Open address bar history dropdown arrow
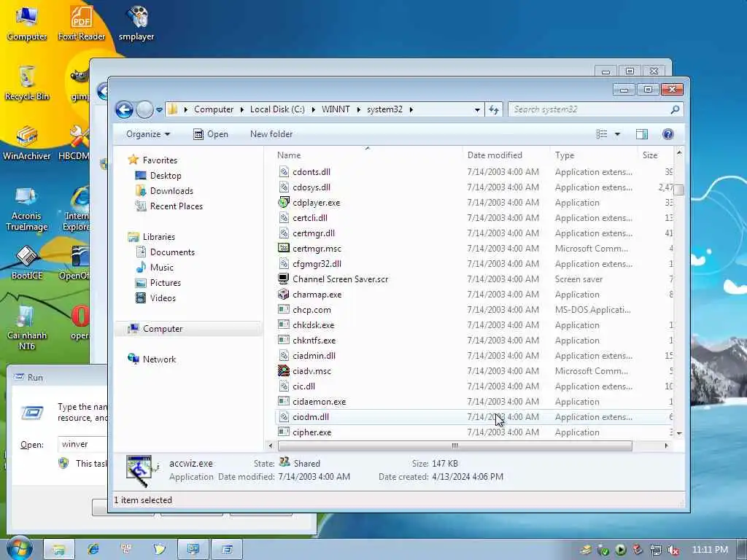 tap(477, 109)
